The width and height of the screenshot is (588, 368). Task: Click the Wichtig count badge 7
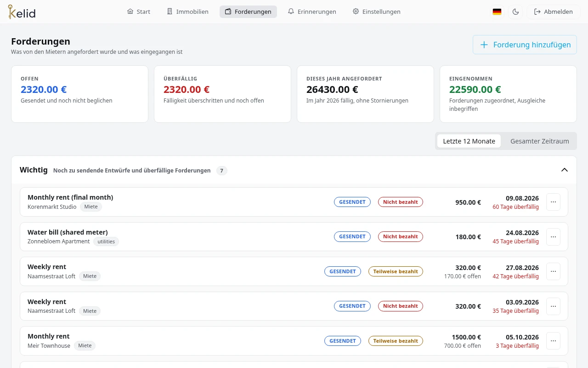(222, 171)
